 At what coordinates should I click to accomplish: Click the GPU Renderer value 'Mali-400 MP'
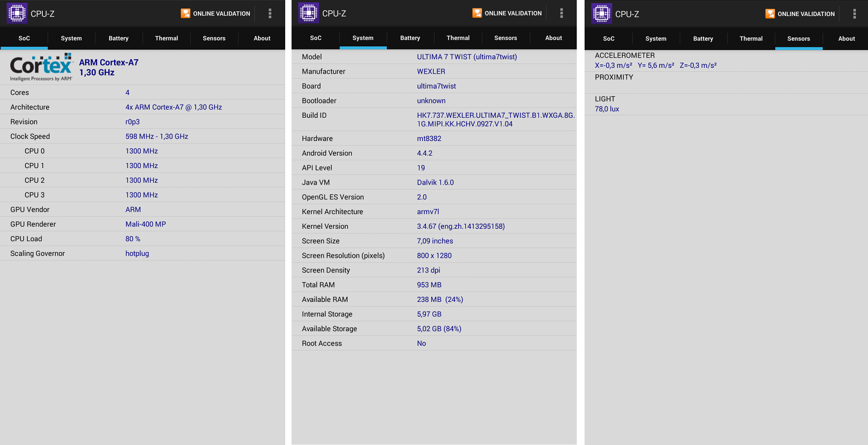pos(146,224)
